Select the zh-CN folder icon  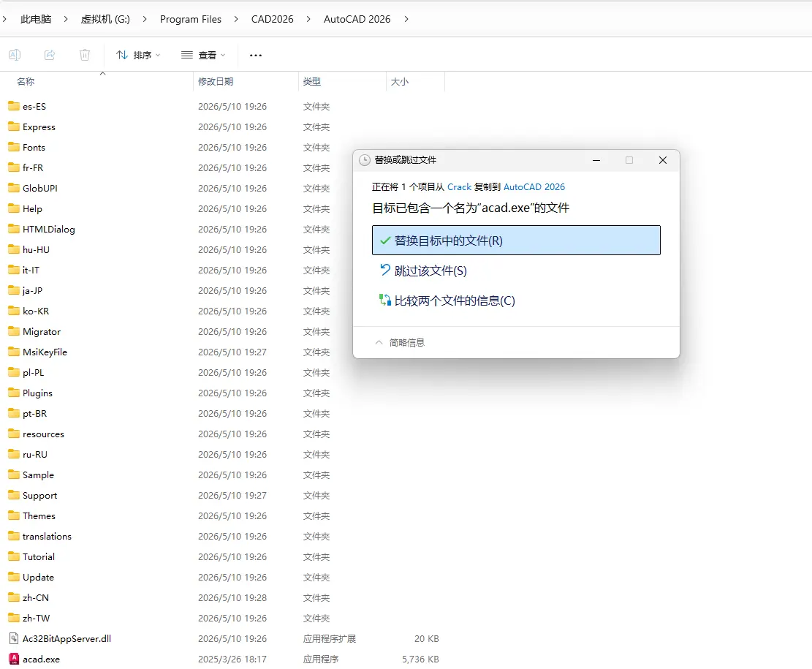click(x=14, y=597)
